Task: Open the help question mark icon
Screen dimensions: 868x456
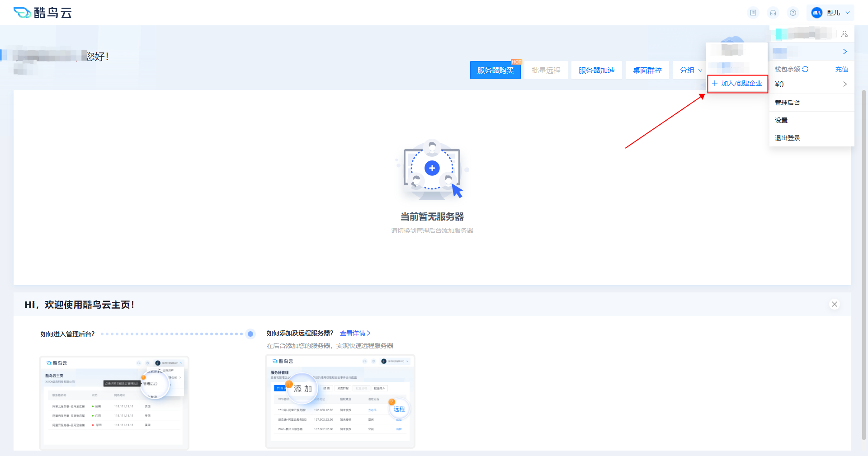Action: coord(793,13)
